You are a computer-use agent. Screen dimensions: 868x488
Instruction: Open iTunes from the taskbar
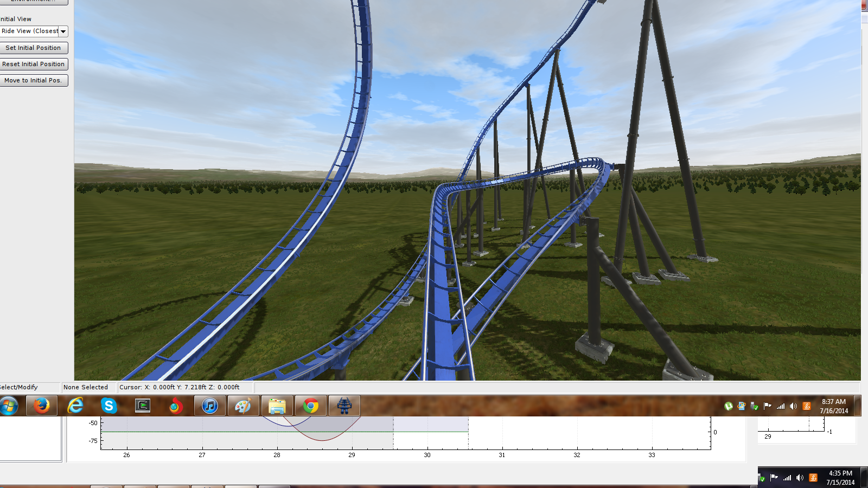tap(210, 406)
